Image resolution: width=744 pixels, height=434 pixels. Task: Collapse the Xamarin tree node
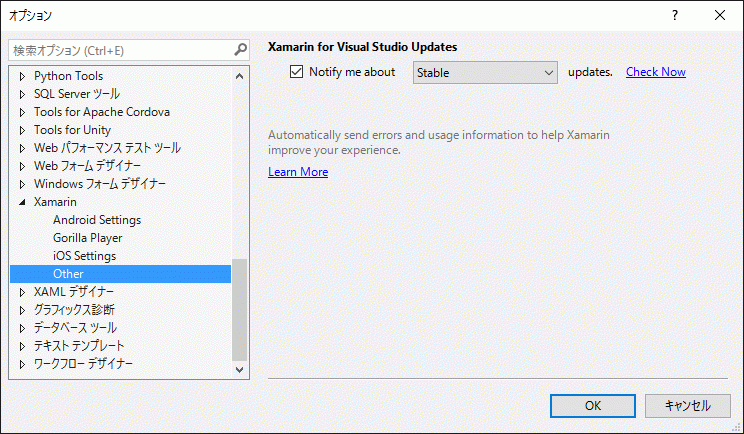(x=22, y=202)
